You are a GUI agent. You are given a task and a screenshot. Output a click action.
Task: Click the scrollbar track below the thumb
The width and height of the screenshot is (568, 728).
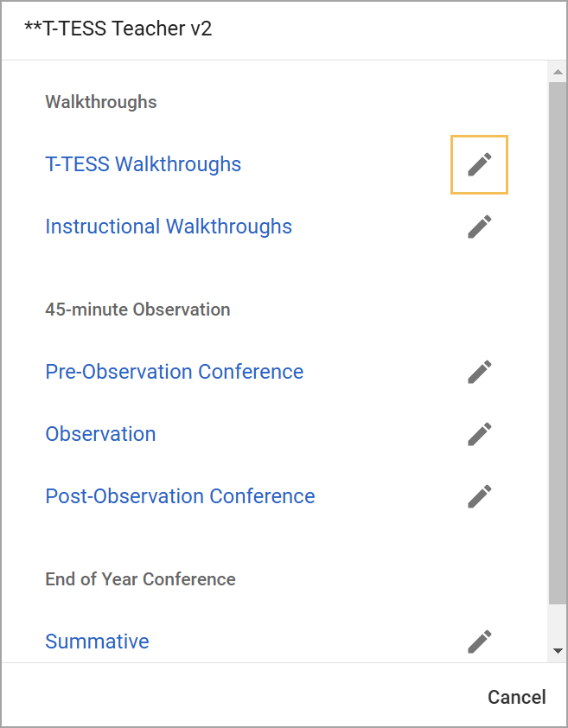pyautogui.click(x=558, y=623)
